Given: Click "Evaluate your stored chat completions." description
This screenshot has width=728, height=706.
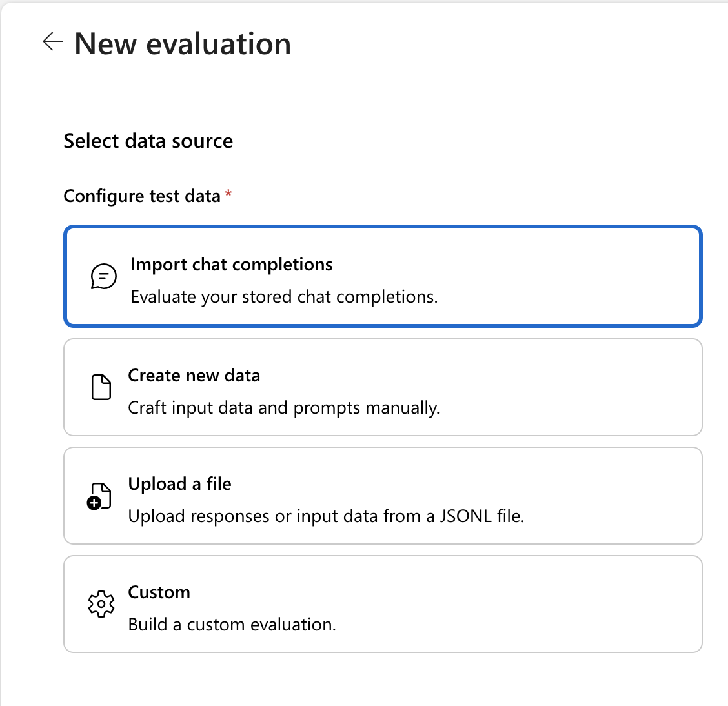Looking at the screenshot, I should point(284,297).
